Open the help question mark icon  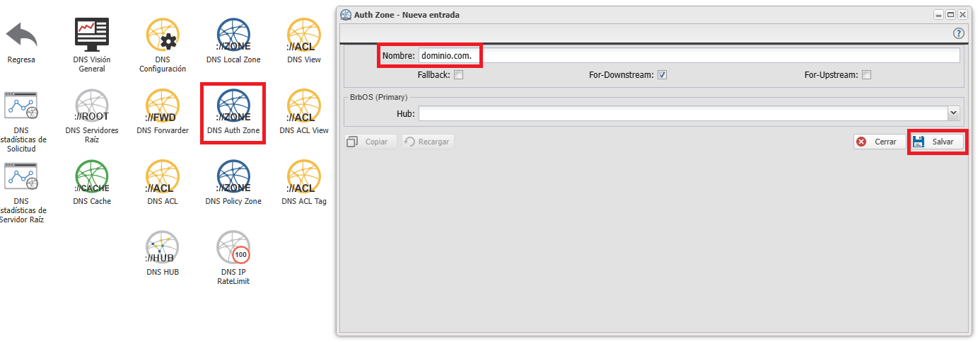959,33
